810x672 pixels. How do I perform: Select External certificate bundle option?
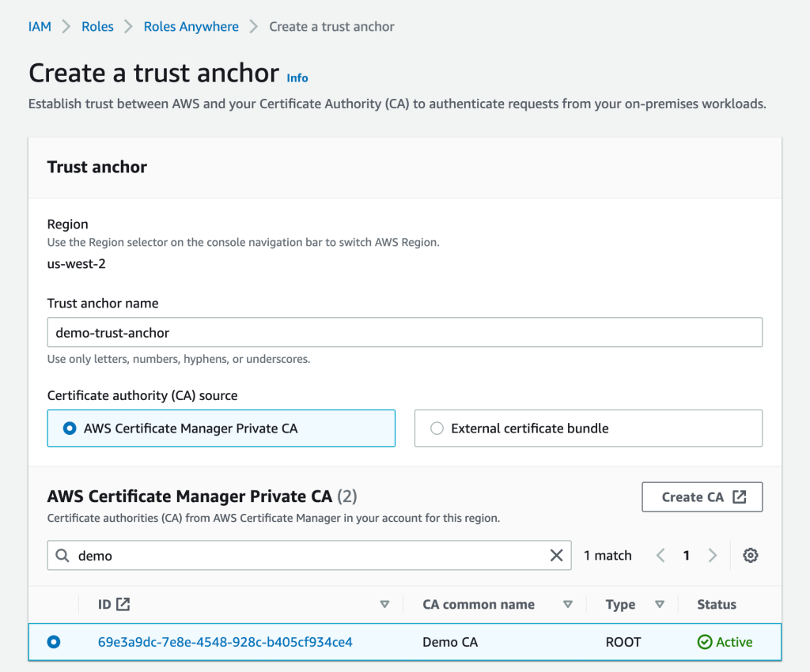pyautogui.click(x=436, y=428)
